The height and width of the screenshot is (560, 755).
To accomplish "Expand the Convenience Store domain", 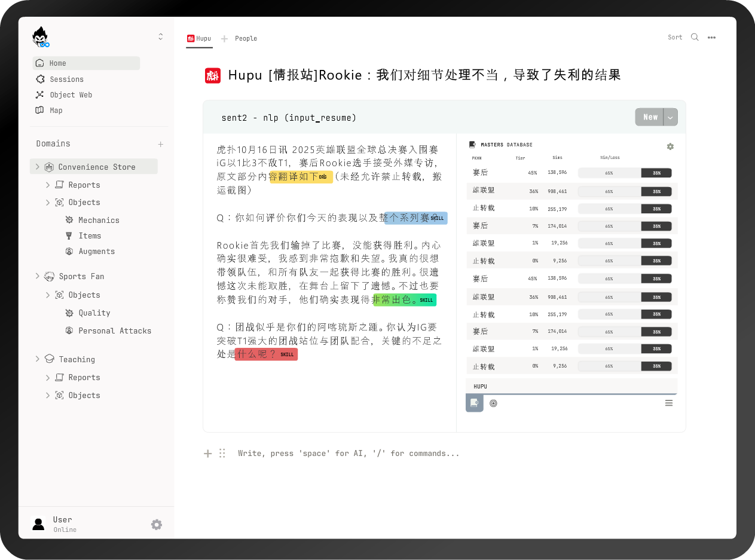I will click(37, 166).
